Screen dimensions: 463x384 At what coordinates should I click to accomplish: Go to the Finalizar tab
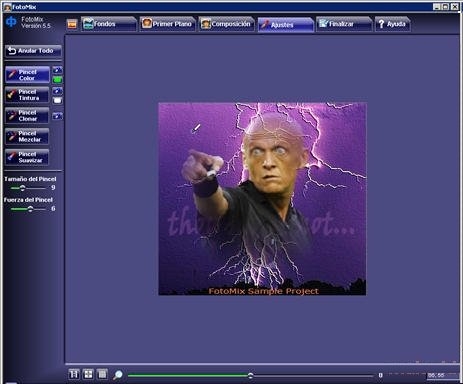pos(344,24)
